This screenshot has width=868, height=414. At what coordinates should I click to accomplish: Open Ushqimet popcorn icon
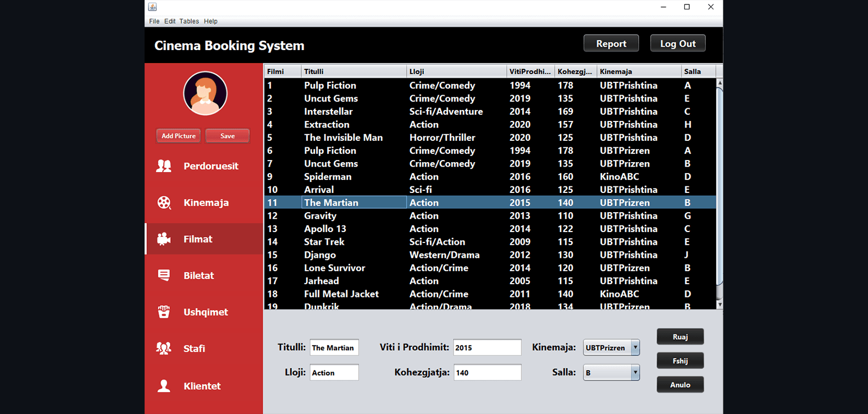point(164,312)
